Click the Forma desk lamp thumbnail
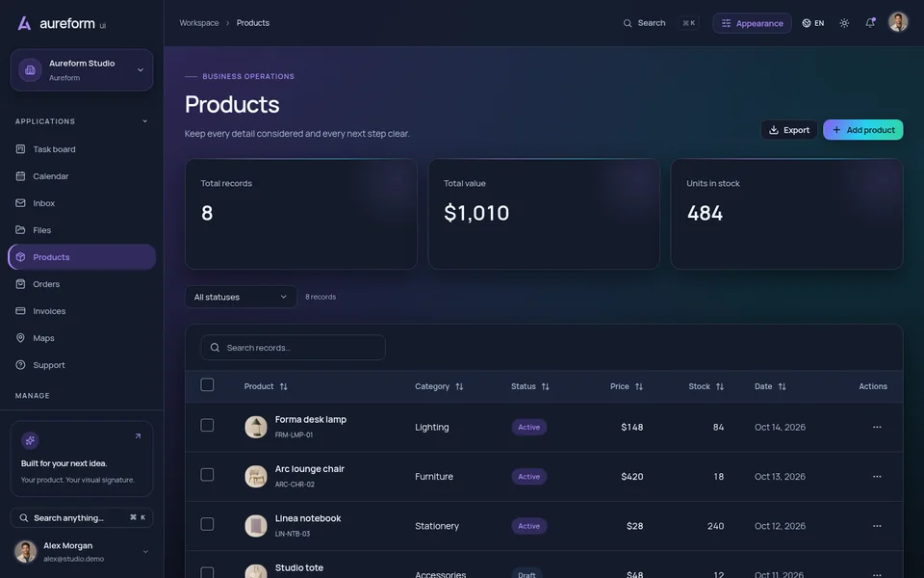 [x=256, y=427]
